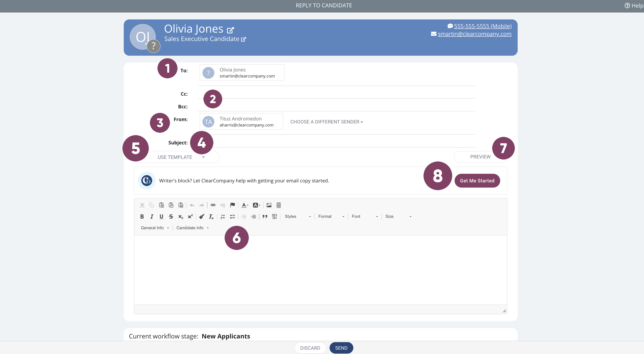This screenshot has height=354, width=644.
Task: Click smartin@clearcompany.com link in header
Action: (474, 34)
